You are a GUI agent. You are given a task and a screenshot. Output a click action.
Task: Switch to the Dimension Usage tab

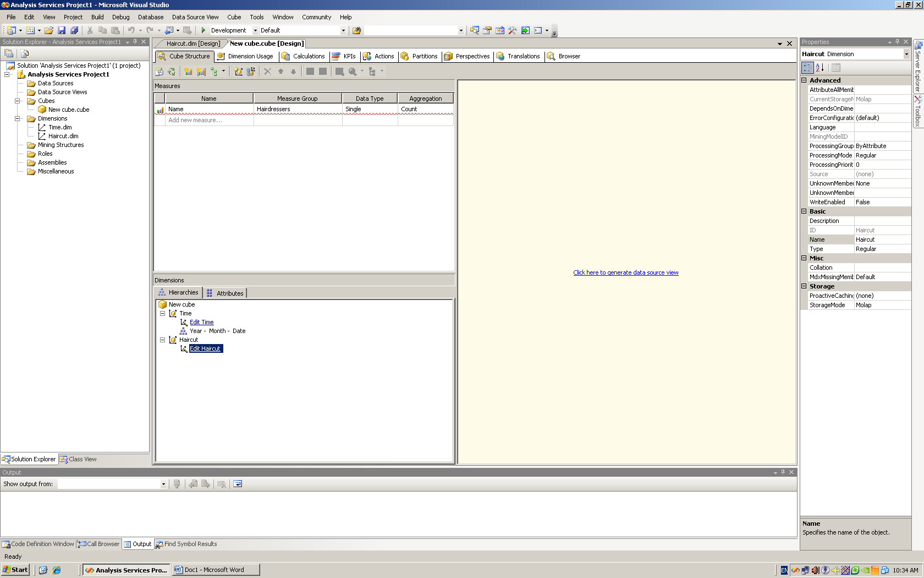(x=245, y=56)
